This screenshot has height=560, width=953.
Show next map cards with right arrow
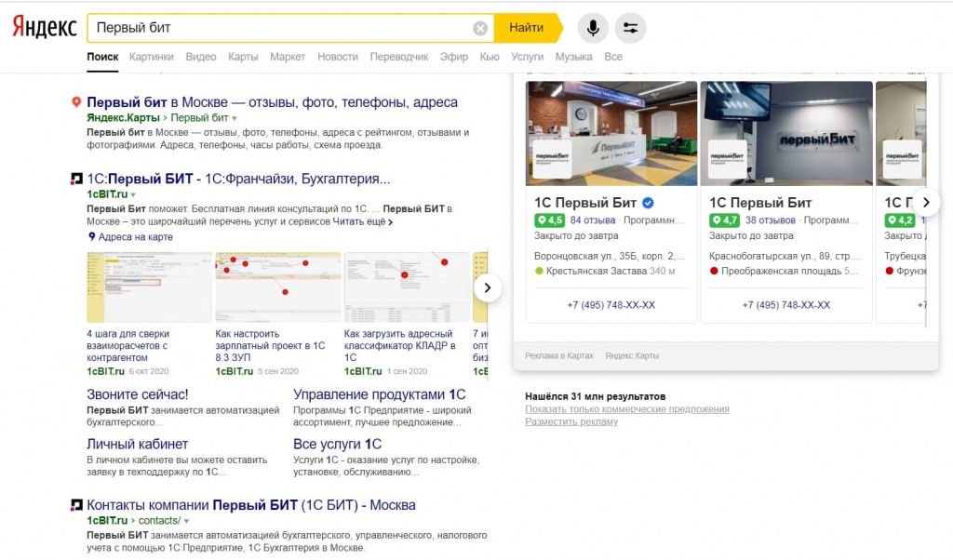(925, 202)
